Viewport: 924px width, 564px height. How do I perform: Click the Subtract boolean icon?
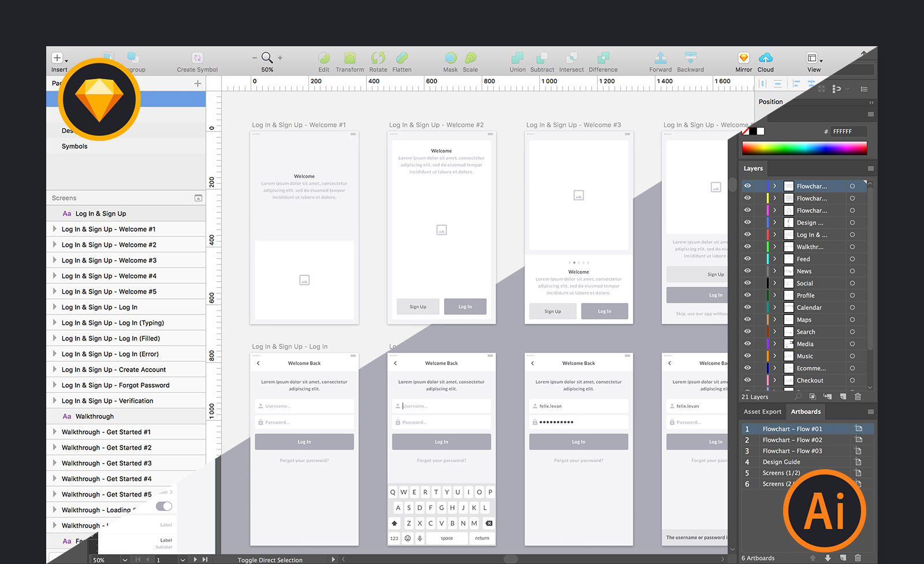(542, 61)
